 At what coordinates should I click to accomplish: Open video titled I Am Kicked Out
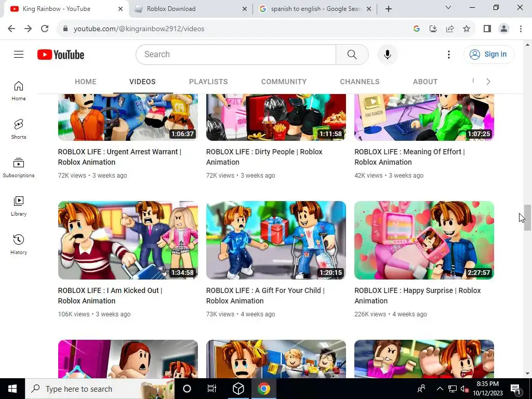110,296
